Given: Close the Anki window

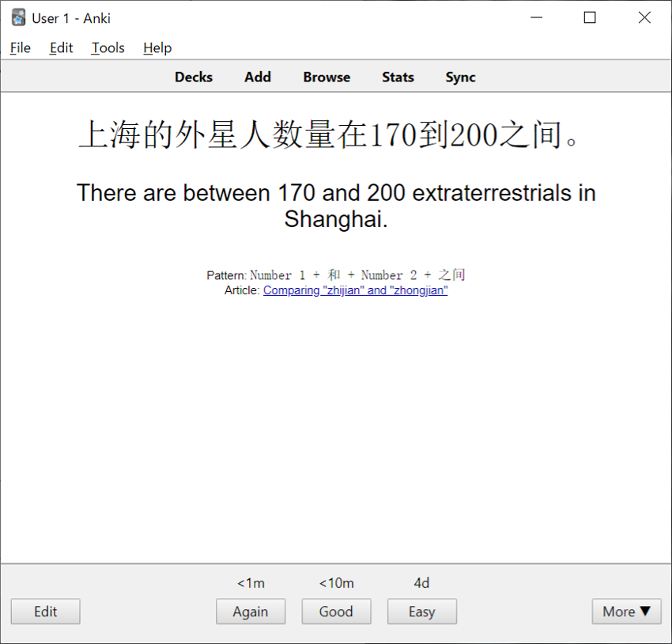Looking at the screenshot, I should click(644, 17).
